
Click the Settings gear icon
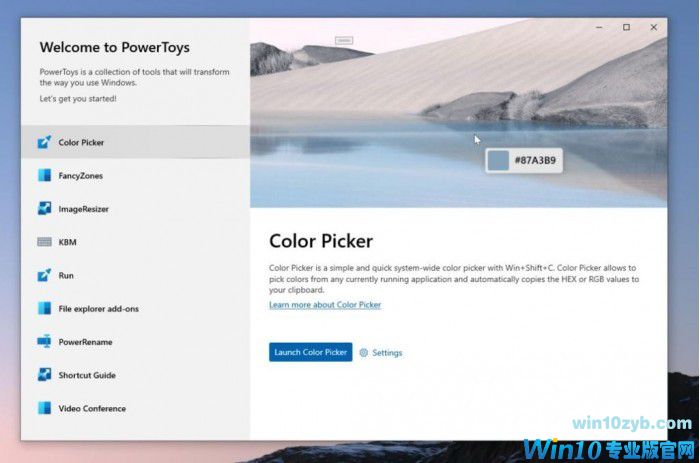coord(364,353)
